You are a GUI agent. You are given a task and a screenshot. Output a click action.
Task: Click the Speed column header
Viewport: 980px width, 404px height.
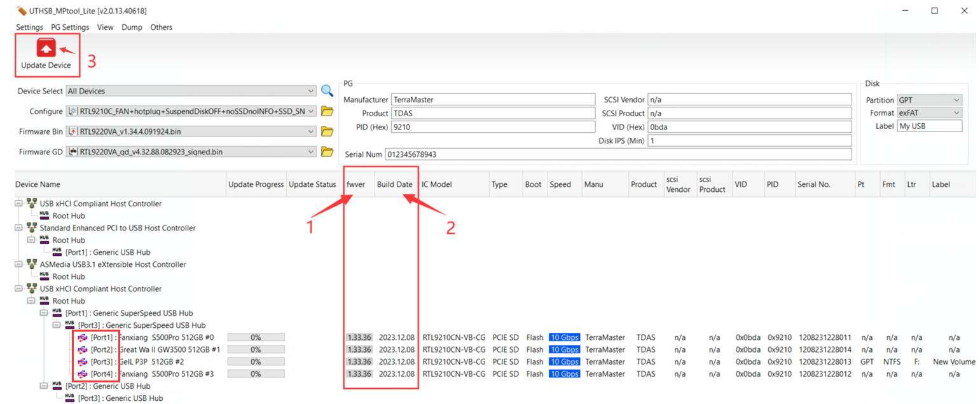tap(564, 184)
